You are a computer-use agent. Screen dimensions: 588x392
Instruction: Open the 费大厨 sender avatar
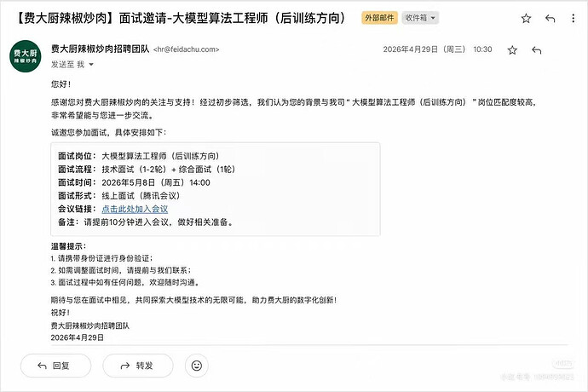(x=25, y=56)
